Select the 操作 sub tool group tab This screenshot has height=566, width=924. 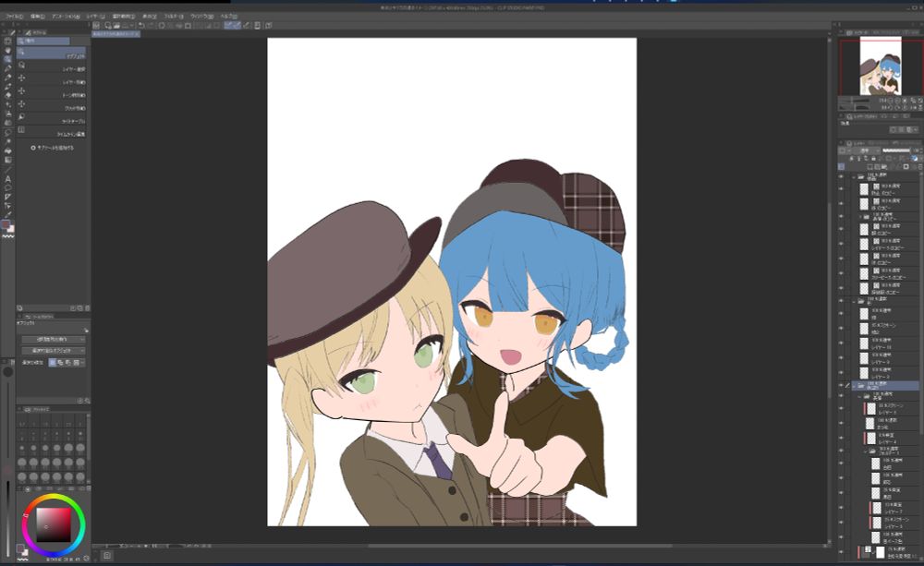pyautogui.click(x=43, y=41)
